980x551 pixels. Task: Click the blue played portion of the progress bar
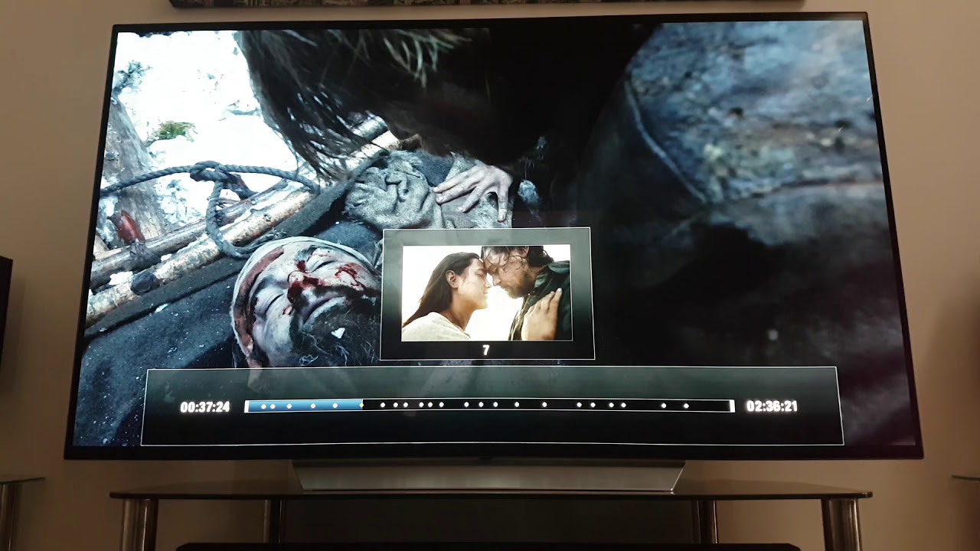pyautogui.click(x=304, y=406)
